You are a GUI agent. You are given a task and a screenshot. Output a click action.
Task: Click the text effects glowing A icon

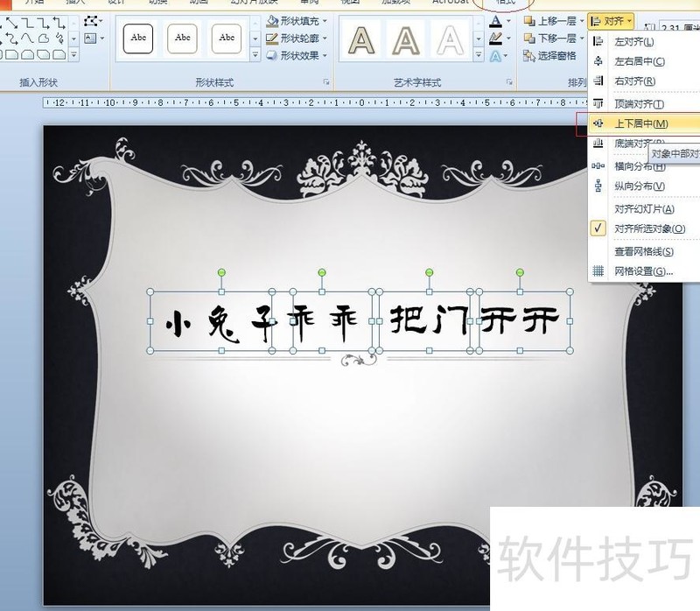click(x=495, y=56)
